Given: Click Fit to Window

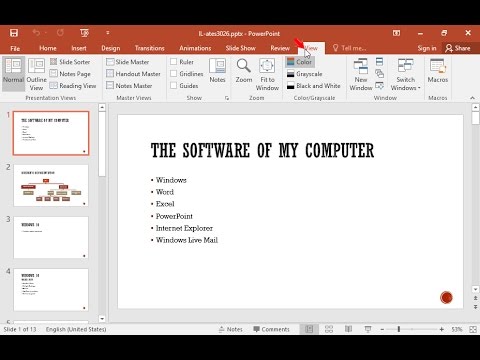Looking at the screenshot, I should pyautogui.click(x=267, y=74).
